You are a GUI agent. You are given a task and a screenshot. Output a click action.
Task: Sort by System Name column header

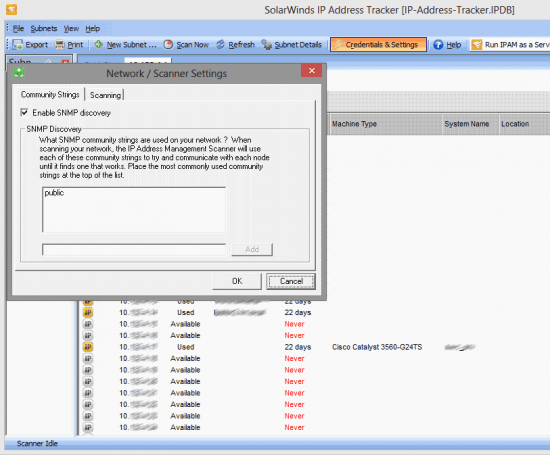470,124
